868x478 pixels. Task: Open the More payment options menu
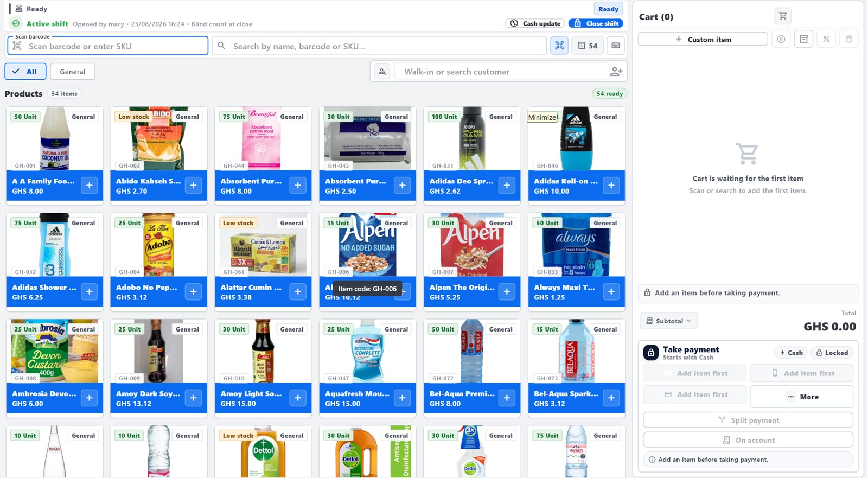(x=802, y=397)
